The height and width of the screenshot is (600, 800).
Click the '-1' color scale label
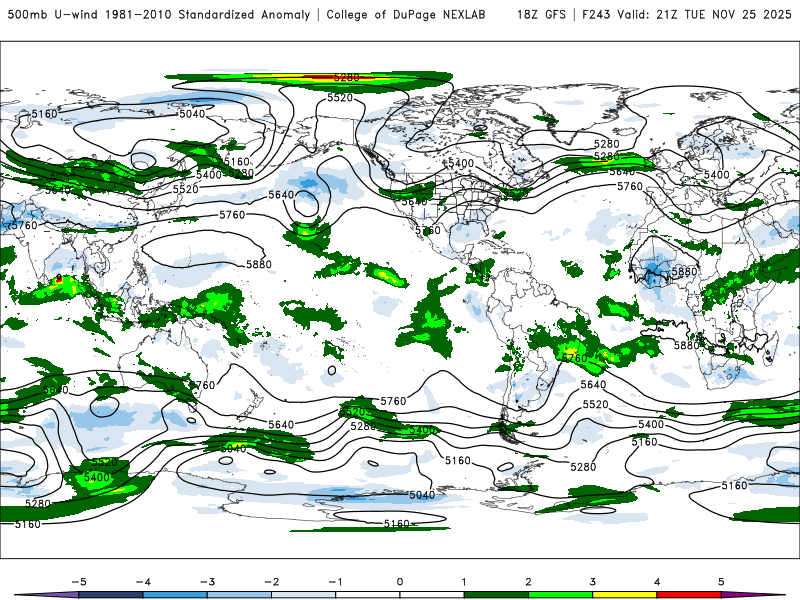[x=335, y=582]
